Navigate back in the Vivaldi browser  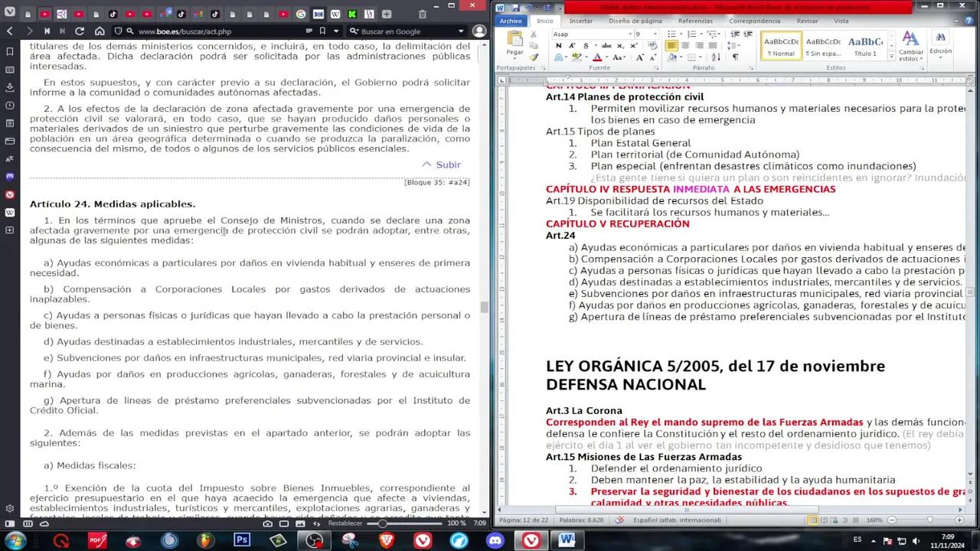click(x=10, y=31)
